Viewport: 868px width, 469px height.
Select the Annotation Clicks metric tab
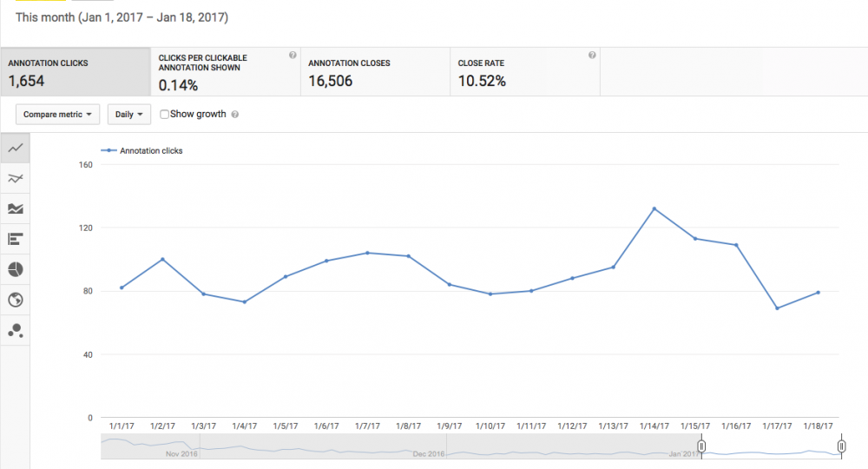coord(76,72)
